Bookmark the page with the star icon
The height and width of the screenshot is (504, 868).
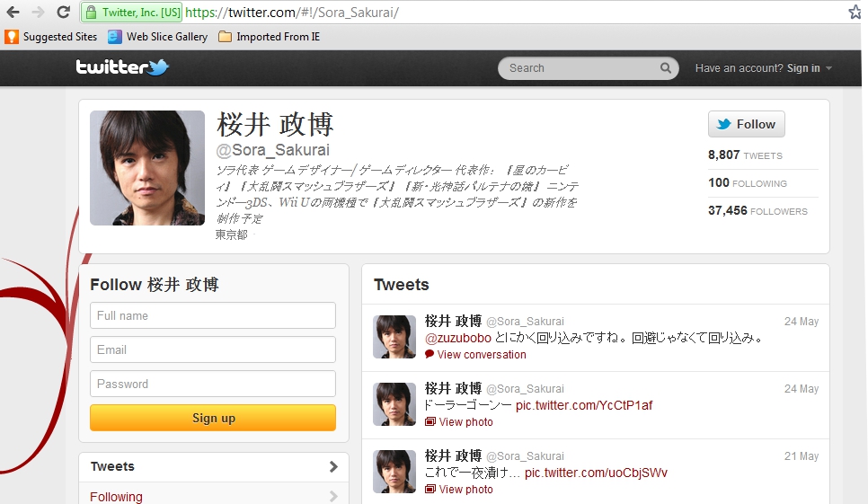[x=855, y=13]
